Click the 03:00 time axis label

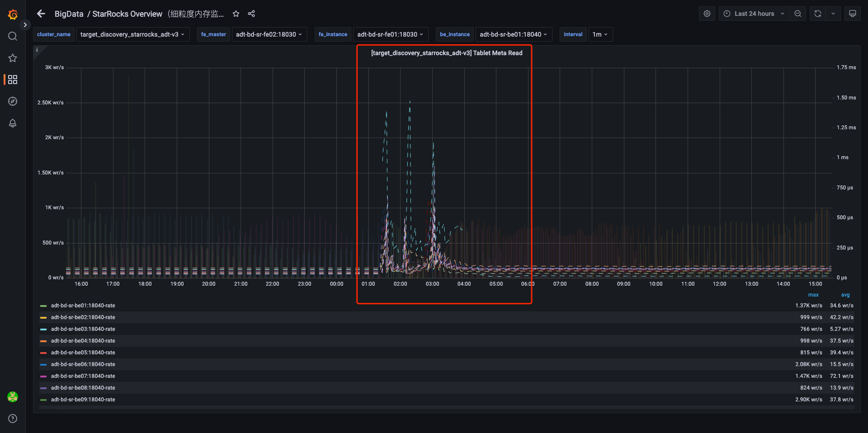432,284
